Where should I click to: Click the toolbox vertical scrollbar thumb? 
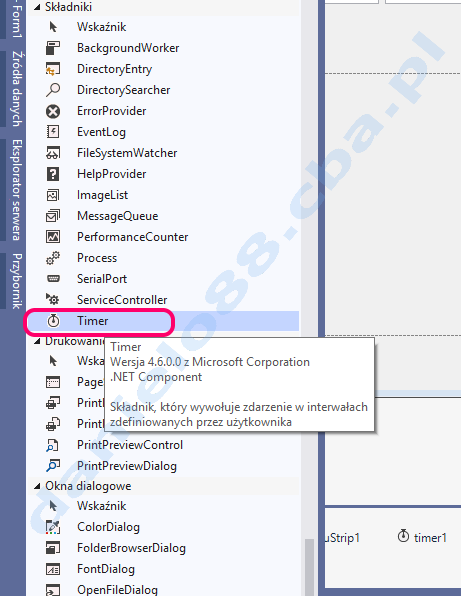310,566
